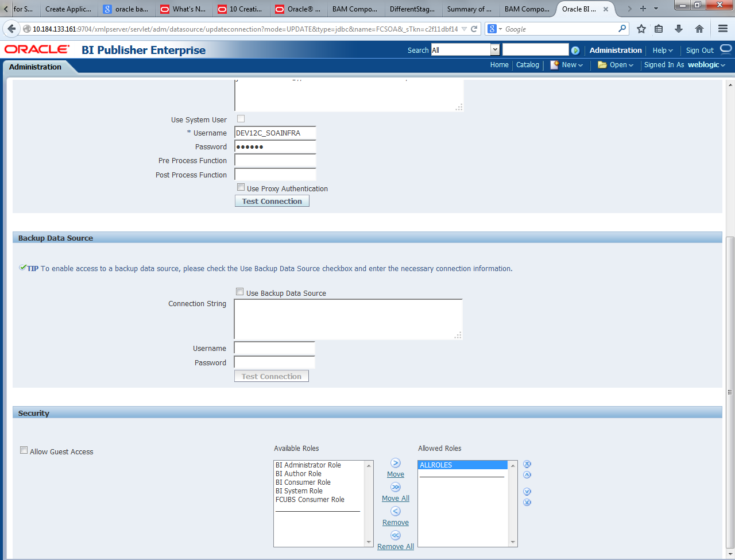This screenshot has height=560, width=735.
Task: Click the tab strip scroll-right arrow
Action: [x=629, y=9]
